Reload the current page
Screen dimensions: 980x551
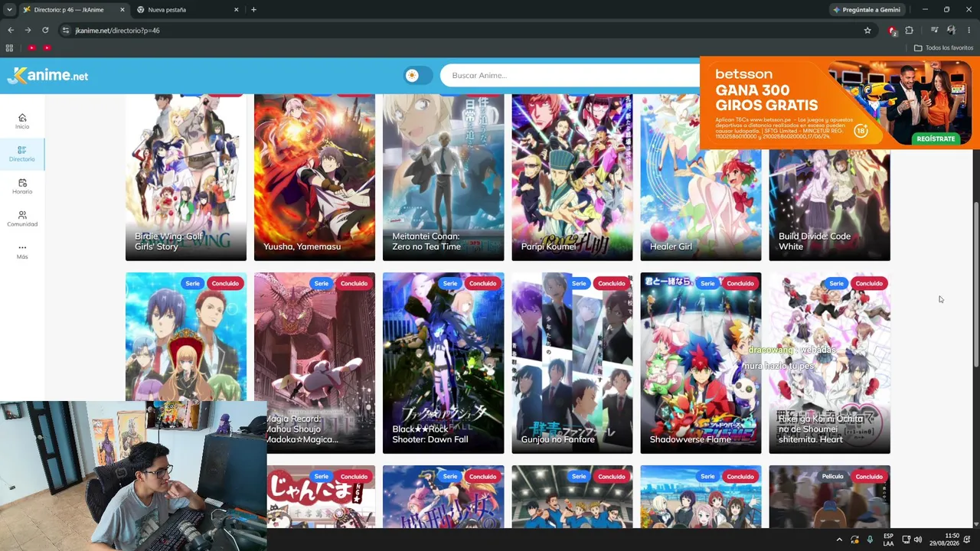point(45,31)
